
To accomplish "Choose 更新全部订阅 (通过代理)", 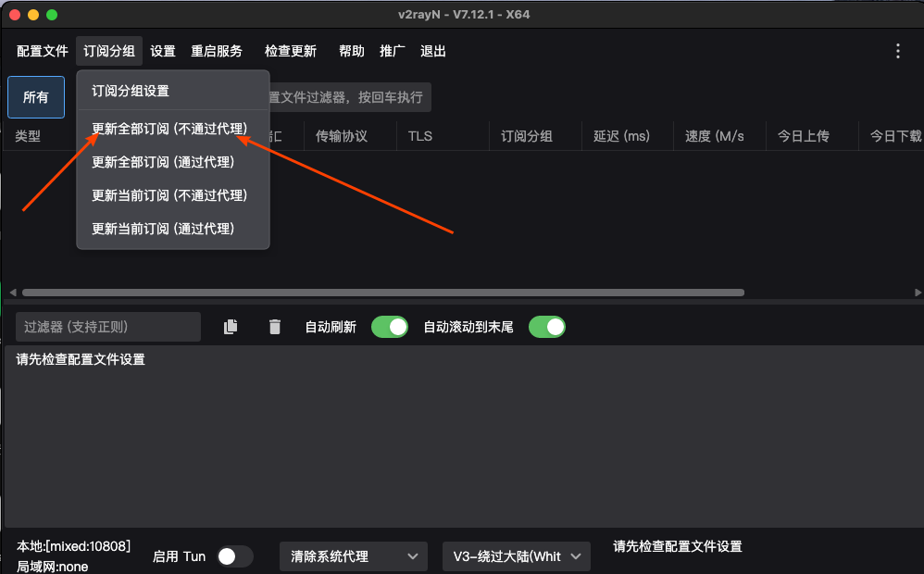I will click(172, 162).
